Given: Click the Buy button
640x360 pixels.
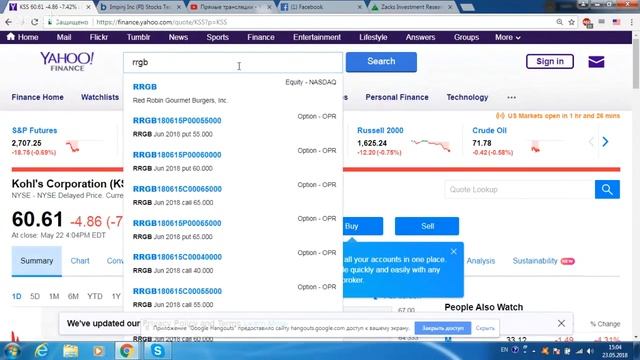Looking at the screenshot, I should tap(362, 226).
